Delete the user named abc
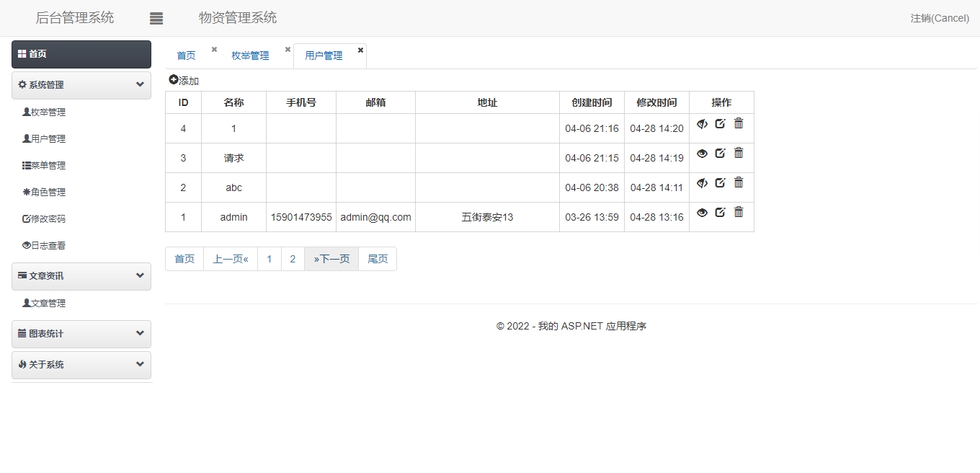Viewport: 980px width, 473px height. (x=739, y=182)
